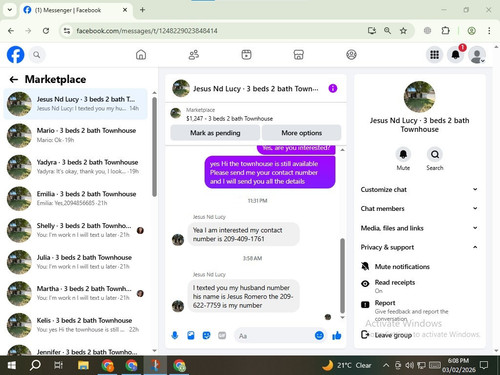
Task: Open the Yadyra townhouse conversation
Action: pos(76,167)
